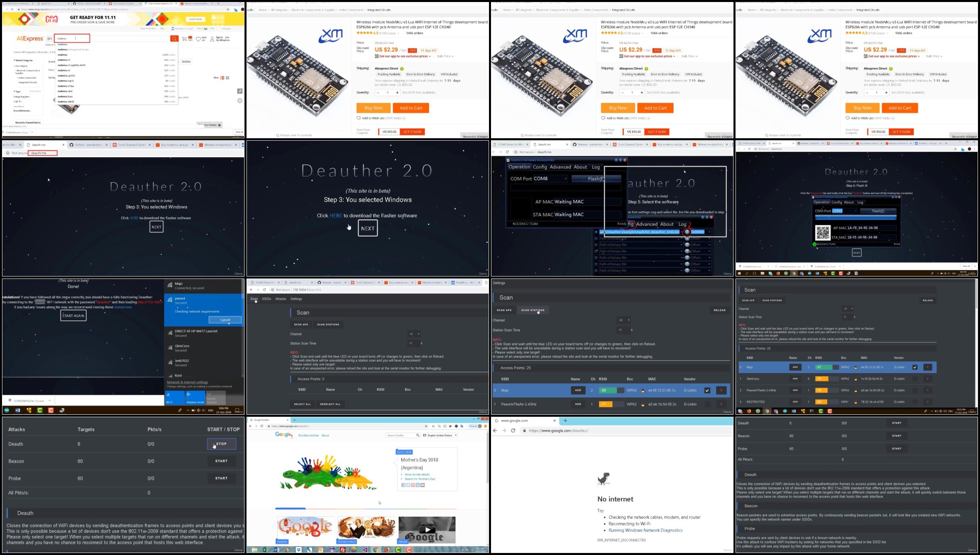Tick the RESTRICTED row checkbox in access points table
980x555 pixels.
tap(915, 402)
